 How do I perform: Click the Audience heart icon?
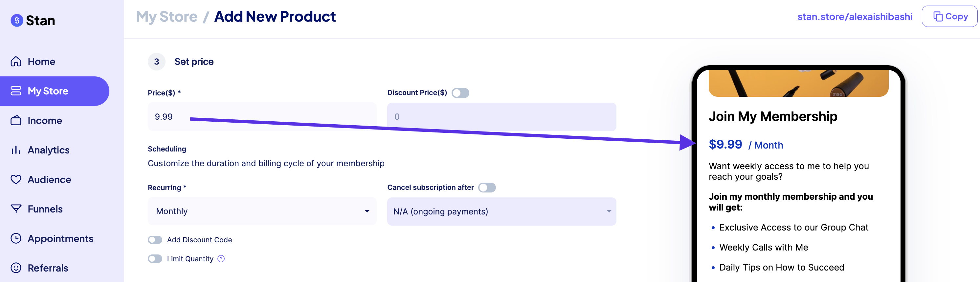coord(15,179)
